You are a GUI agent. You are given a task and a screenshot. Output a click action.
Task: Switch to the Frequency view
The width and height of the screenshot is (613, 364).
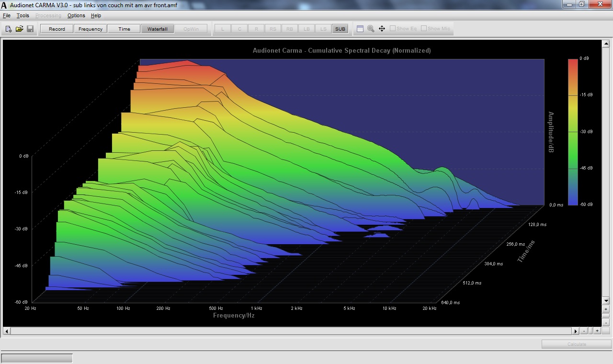[x=91, y=29]
